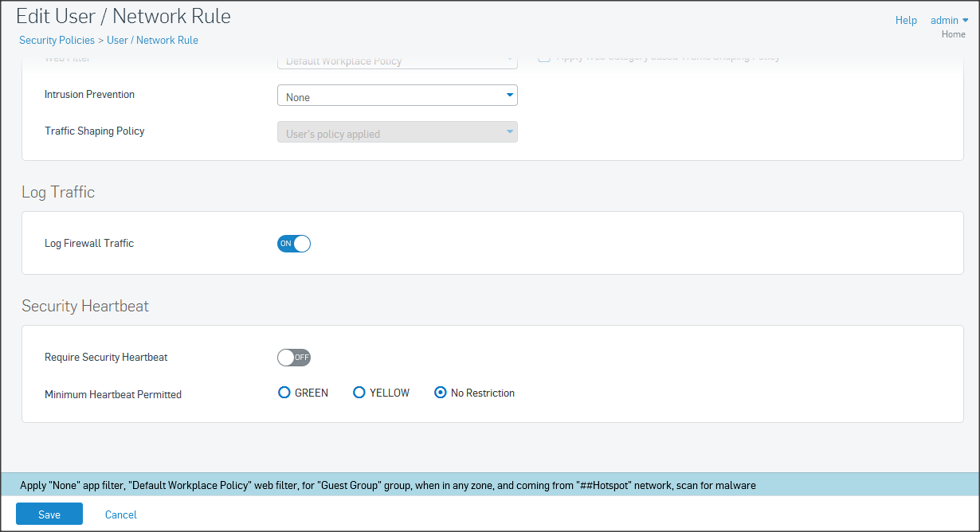Open the Intrusion Prevention dropdown
This screenshot has height=532, width=980.
[397, 96]
